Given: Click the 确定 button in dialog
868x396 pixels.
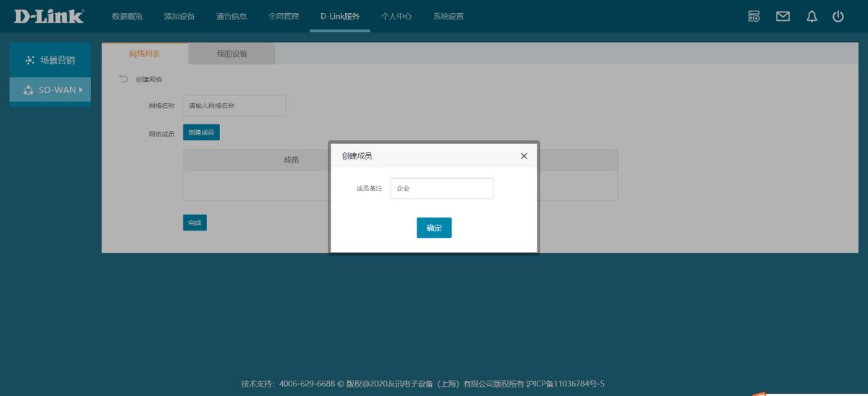Looking at the screenshot, I should pyautogui.click(x=434, y=228).
